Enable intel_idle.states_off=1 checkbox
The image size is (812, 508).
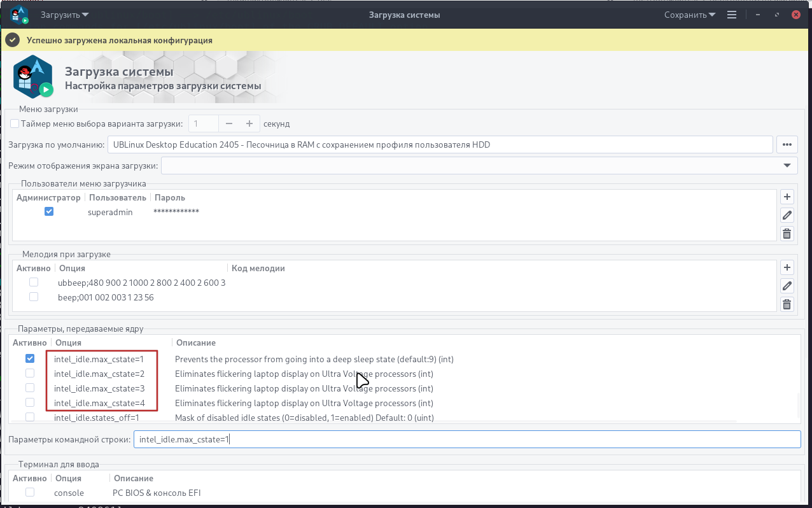[30, 417]
